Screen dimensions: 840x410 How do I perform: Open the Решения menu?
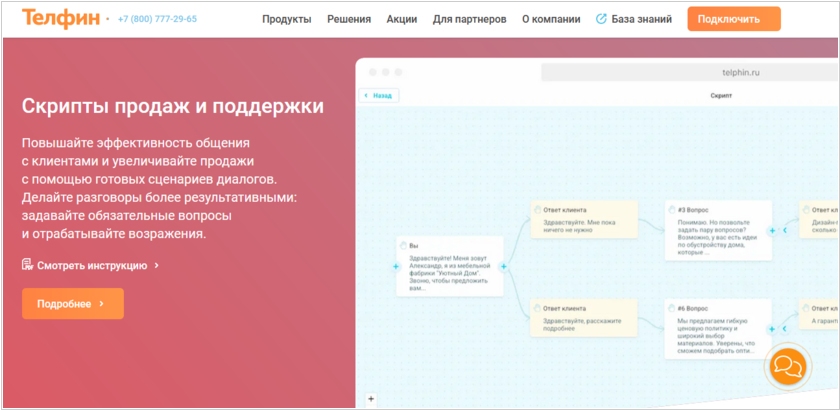point(349,19)
